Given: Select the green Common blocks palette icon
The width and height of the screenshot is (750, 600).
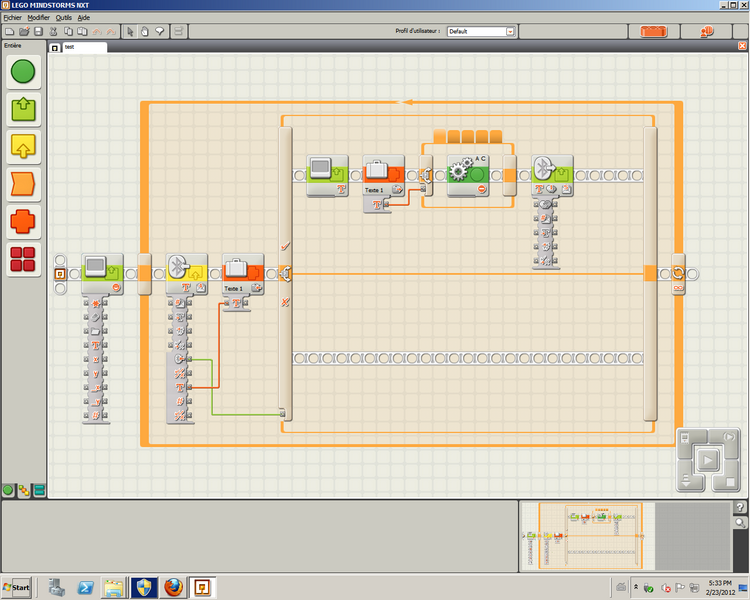Looking at the screenshot, I should click(23, 71).
